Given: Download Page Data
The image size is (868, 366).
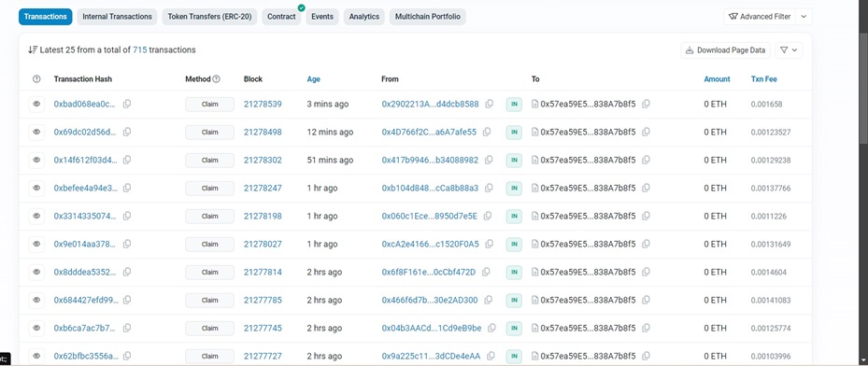Looking at the screenshot, I should [725, 50].
